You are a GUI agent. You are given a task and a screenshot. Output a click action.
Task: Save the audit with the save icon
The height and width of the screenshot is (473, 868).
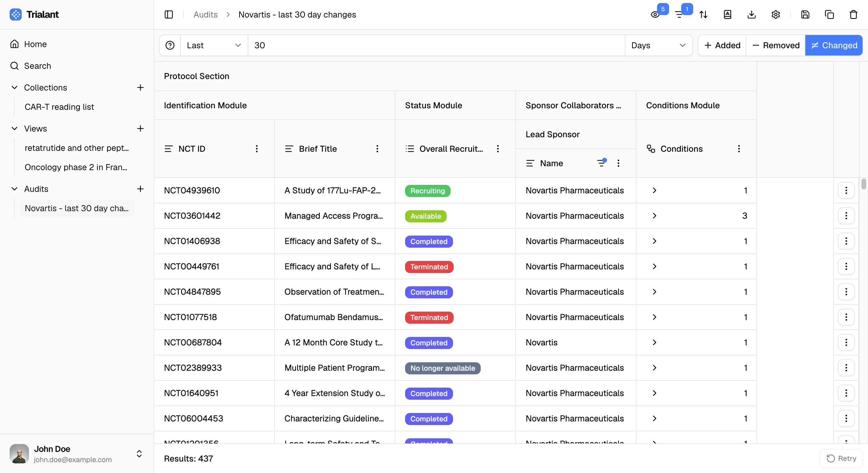(805, 14)
